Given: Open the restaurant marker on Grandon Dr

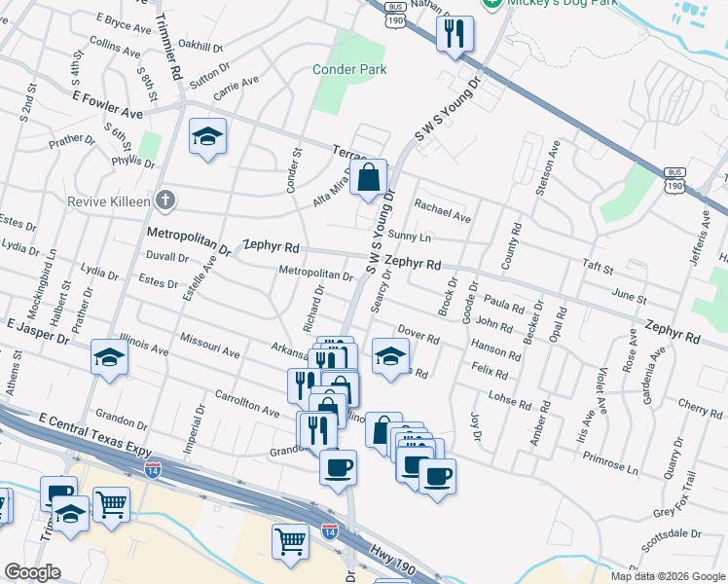Looking at the screenshot, I should [x=318, y=434].
